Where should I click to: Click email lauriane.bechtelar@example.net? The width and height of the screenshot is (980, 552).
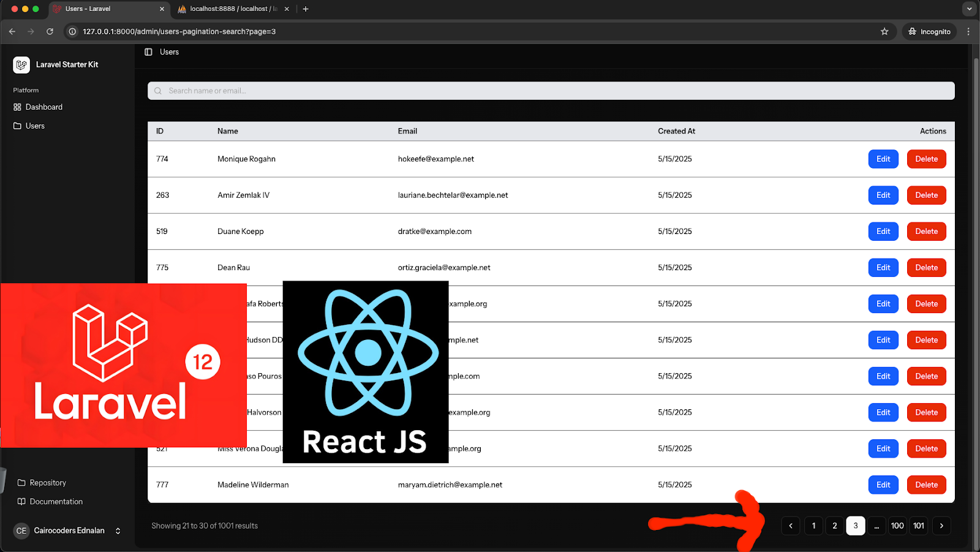(453, 195)
